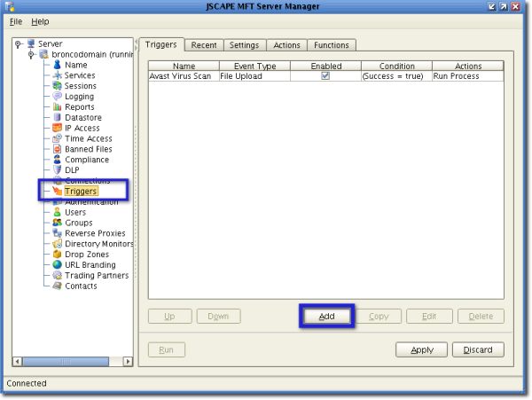Click the Trading Partners icon
532x400 pixels.
tap(57, 275)
